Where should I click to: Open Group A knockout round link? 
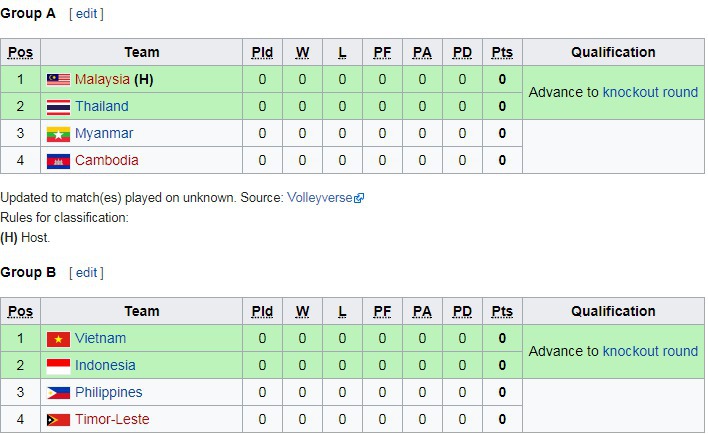(x=650, y=92)
